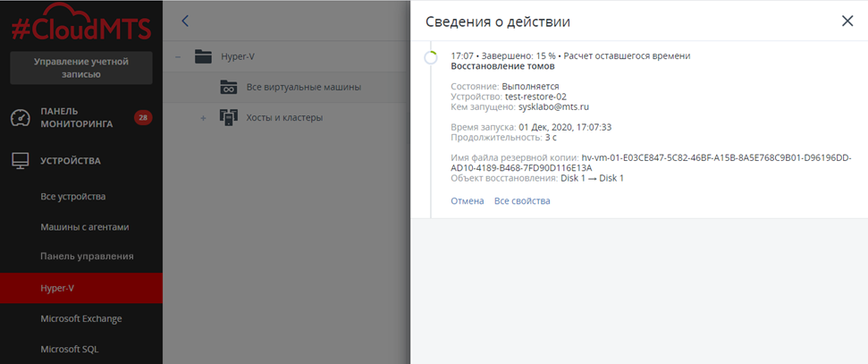
Task: Open the Все свойства link
Action: (522, 201)
